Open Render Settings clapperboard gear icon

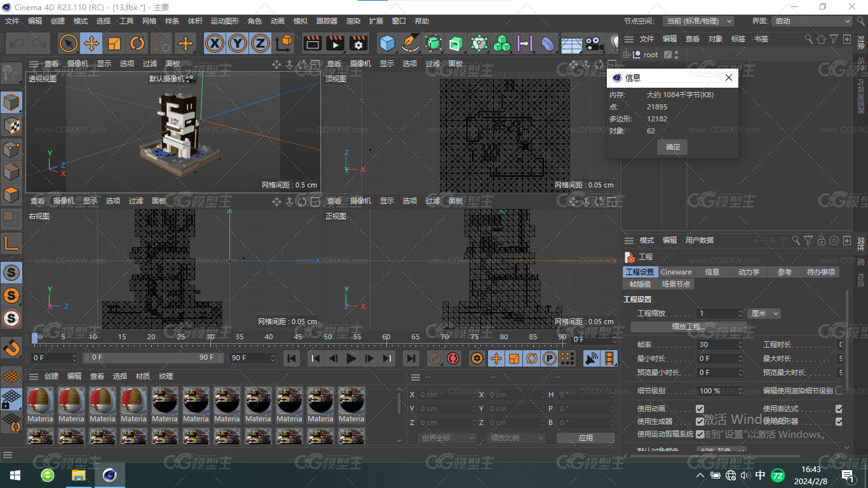358,43
